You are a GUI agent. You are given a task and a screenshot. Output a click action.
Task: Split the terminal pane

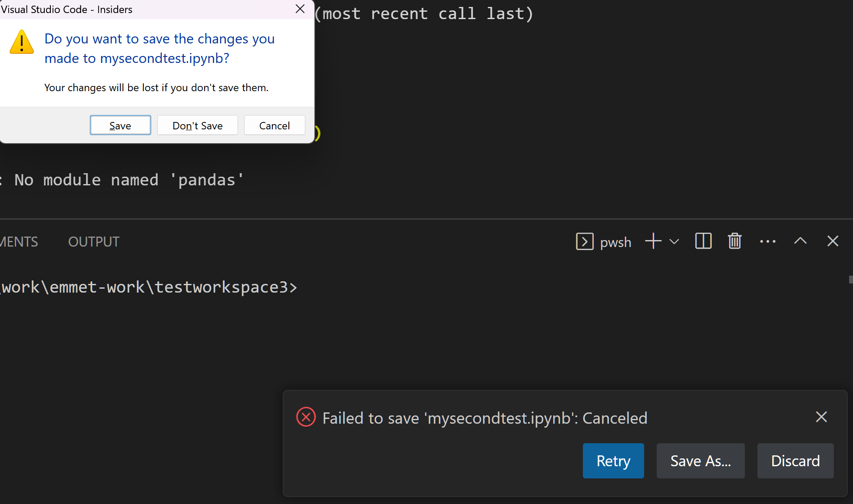coord(703,241)
